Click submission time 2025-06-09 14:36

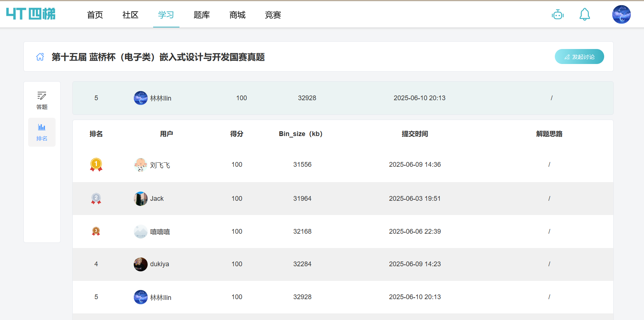click(x=415, y=165)
